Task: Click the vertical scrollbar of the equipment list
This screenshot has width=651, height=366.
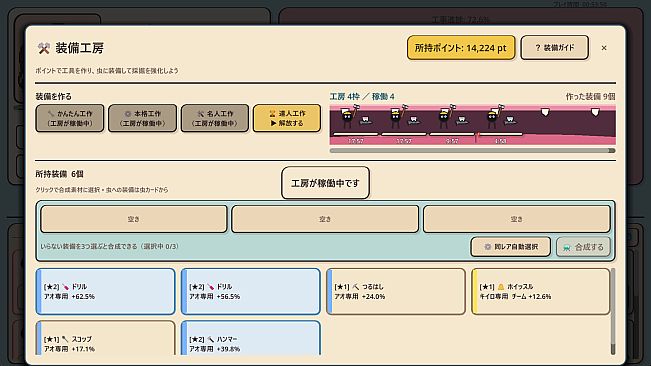Action: (x=613, y=311)
